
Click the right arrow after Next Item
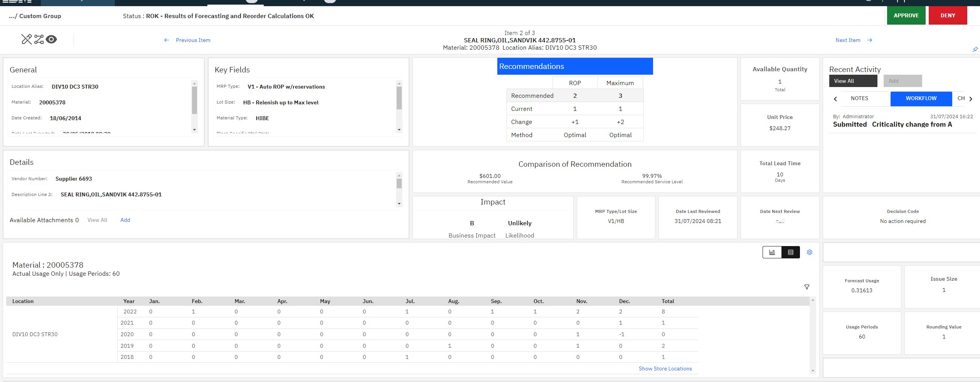870,40
